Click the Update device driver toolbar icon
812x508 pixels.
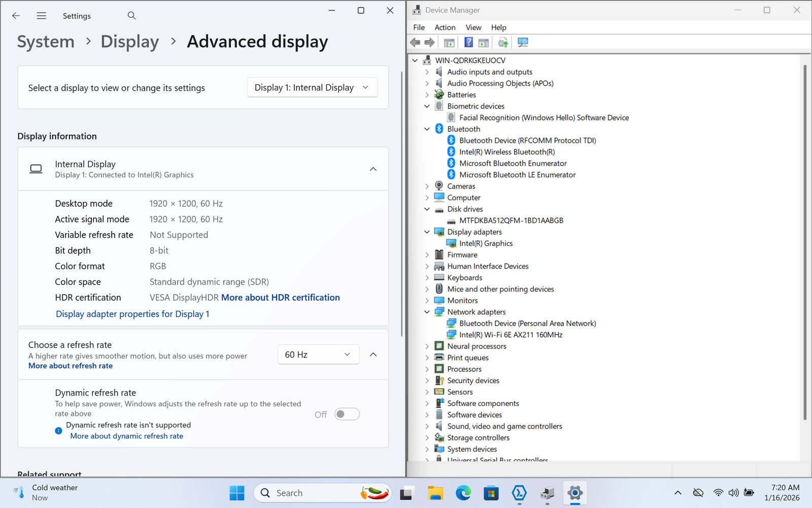[502, 43]
